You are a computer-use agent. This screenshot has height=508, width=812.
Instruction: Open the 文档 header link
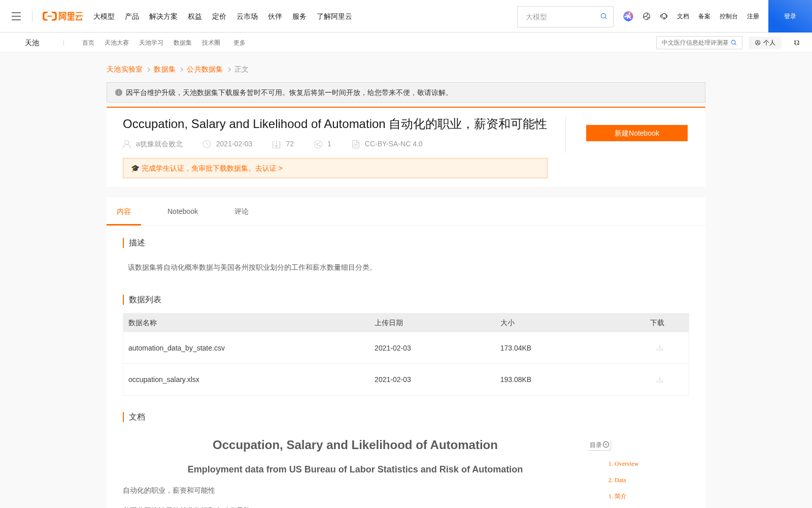coord(683,16)
